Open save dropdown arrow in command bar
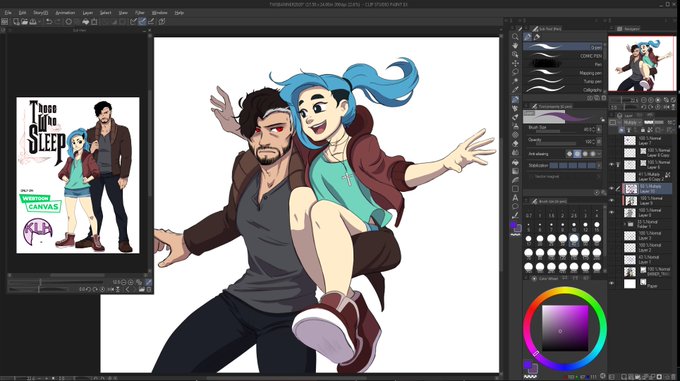Viewport: 680px width, 381px height. (x=39, y=21)
